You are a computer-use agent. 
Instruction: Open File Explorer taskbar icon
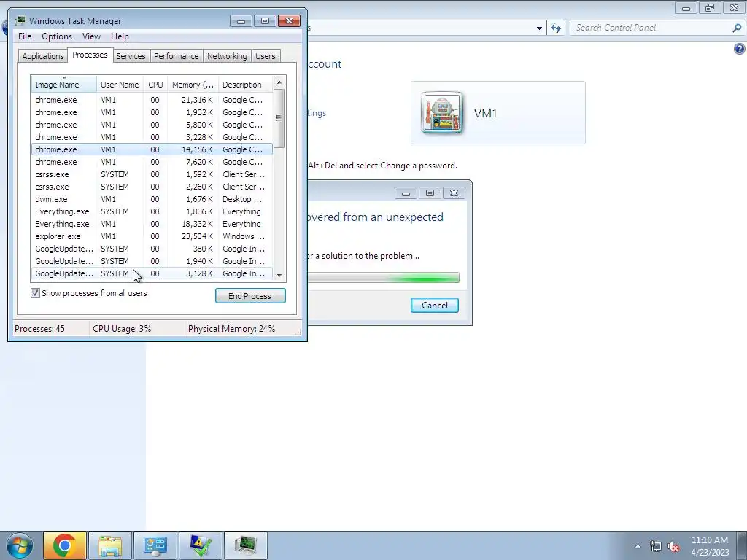[x=110, y=545]
